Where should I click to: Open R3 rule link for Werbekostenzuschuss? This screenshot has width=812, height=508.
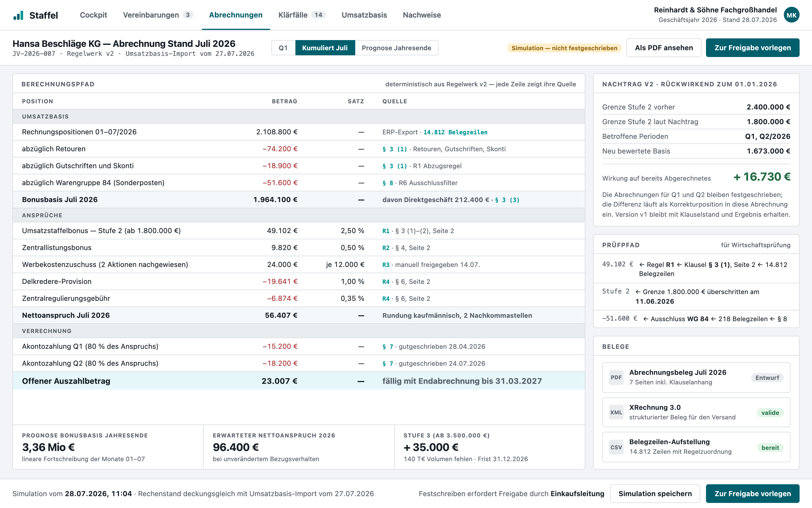[x=386, y=265]
